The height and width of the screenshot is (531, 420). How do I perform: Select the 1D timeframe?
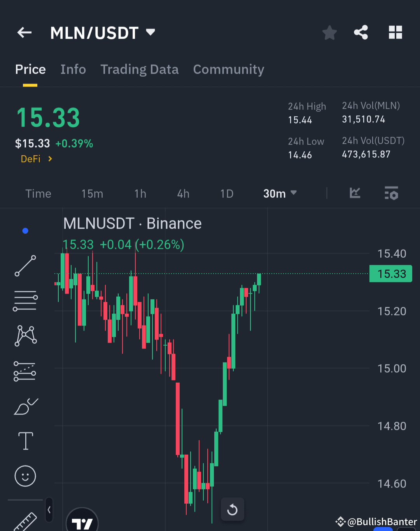(x=227, y=193)
